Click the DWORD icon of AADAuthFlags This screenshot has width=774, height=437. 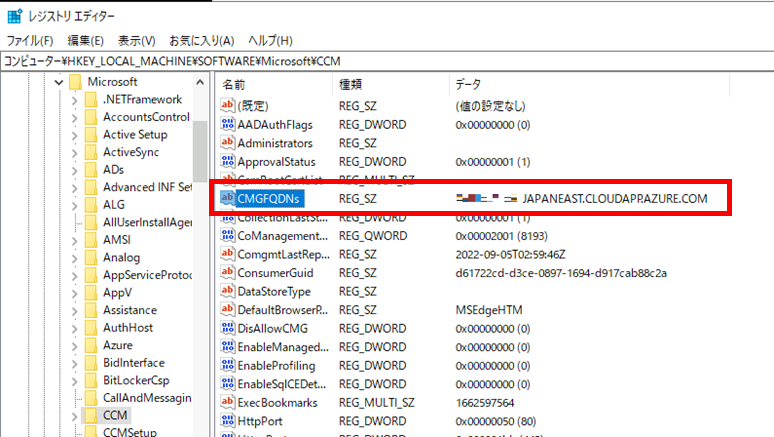pos(227,124)
